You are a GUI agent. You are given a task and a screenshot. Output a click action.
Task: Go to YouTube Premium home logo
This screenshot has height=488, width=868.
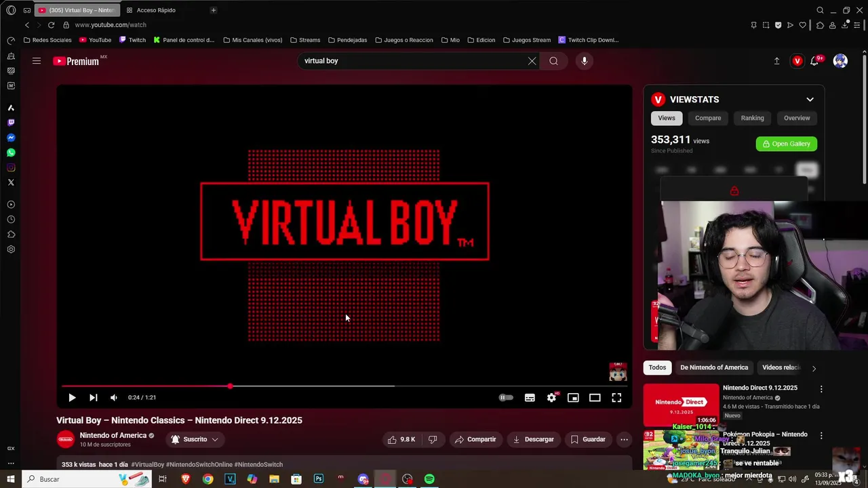coord(77,61)
